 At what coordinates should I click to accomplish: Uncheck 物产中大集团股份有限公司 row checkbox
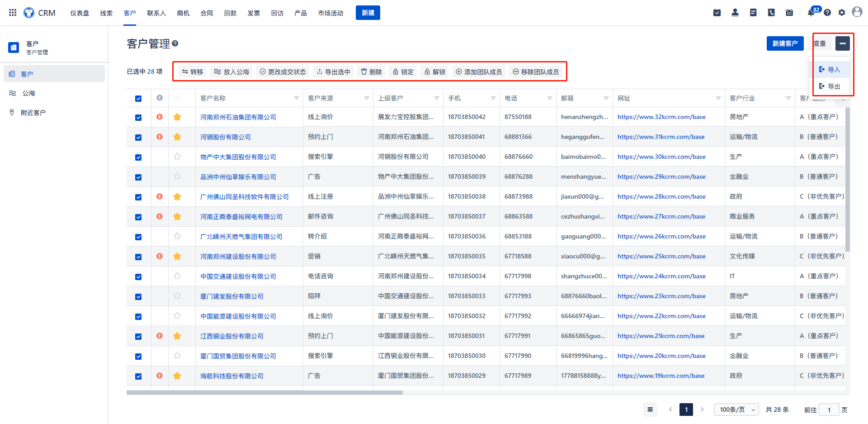[138, 157]
